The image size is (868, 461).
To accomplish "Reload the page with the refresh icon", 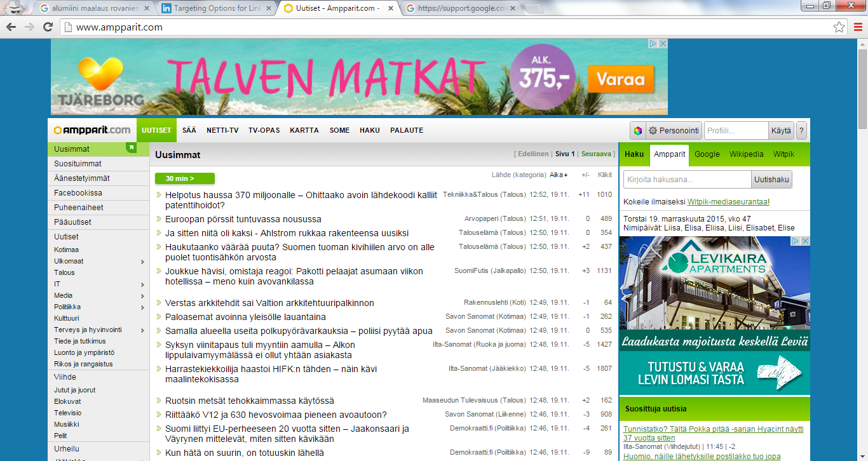I will point(48,27).
